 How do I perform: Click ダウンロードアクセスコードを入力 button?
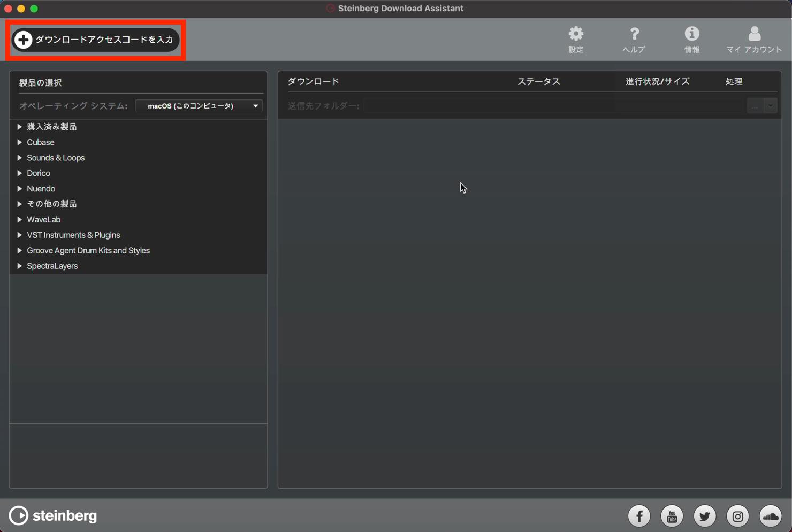[x=96, y=40]
